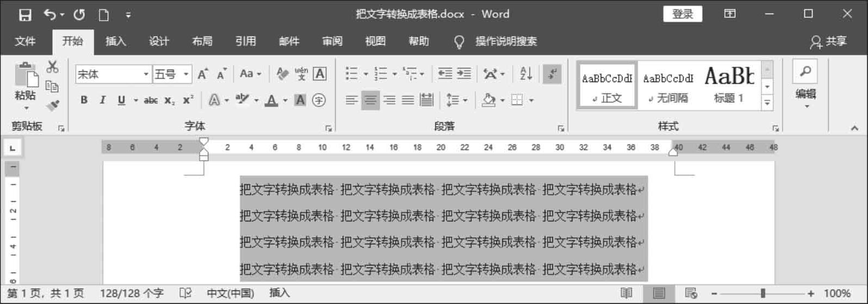Switch to the 布局 tab

click(x=202, y=41)
